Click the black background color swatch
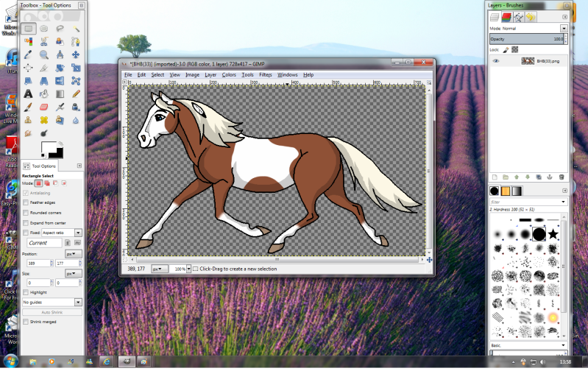Image resolution: width=588 pixels, height=371 pixels. click(x=57, y=153)
